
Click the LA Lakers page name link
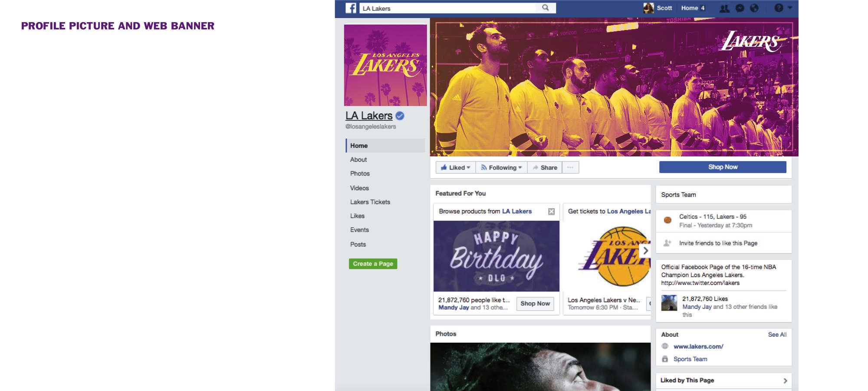(369, 116)
